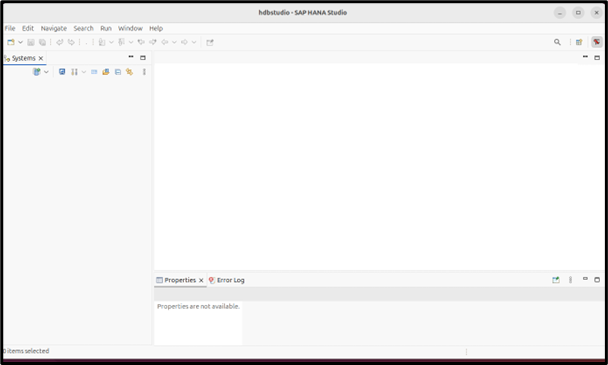The image size is (608, 365).
Task: Click the Redo arrow icon in toolbar
Action: [71, 42]
